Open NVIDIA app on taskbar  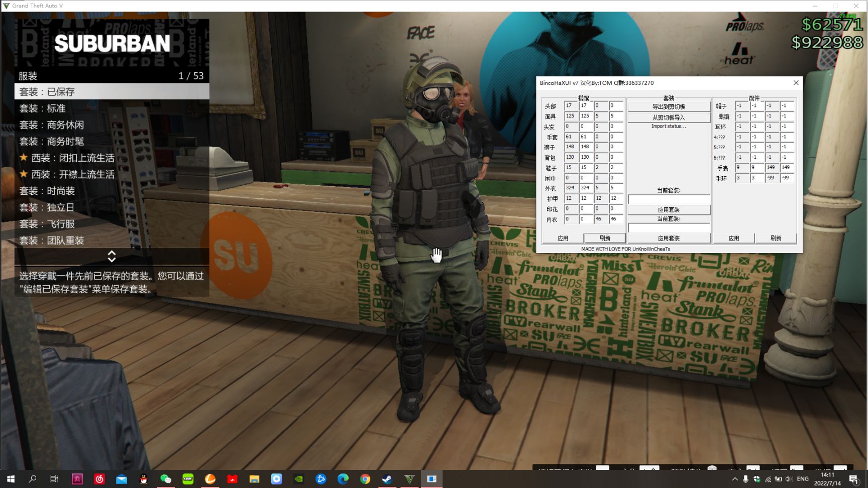pos(298,479)
